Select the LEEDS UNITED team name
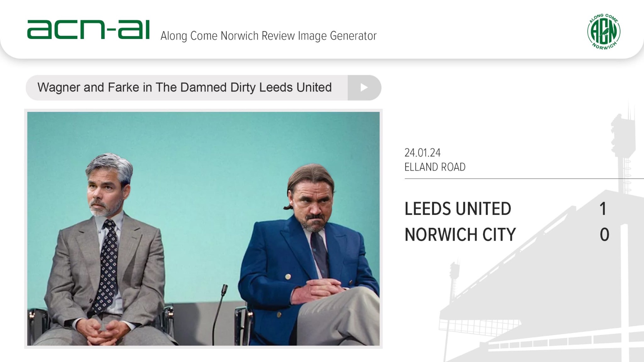Viewport: 644px width, 362px height. tap(458, 209)
